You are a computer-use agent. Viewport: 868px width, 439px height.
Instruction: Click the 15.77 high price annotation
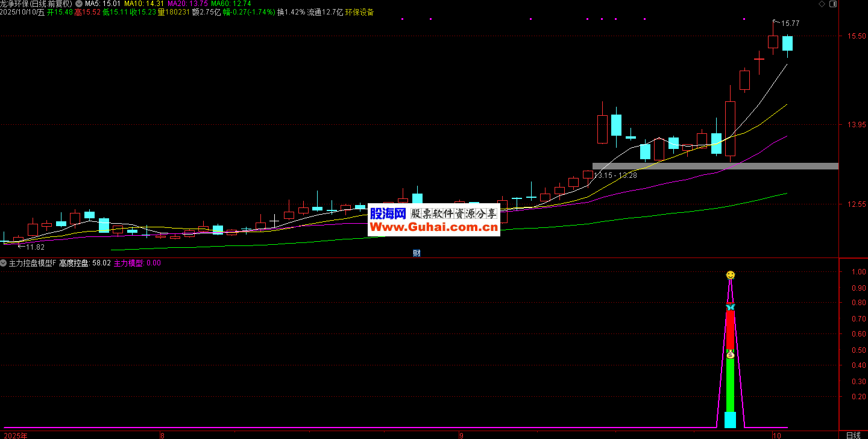790,24
